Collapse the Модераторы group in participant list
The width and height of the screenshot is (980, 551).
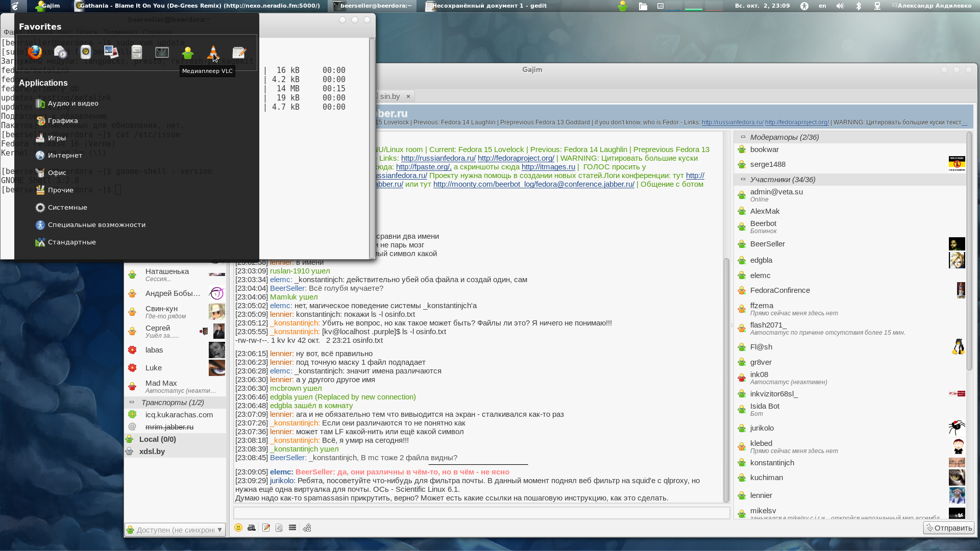pos(743,137)
